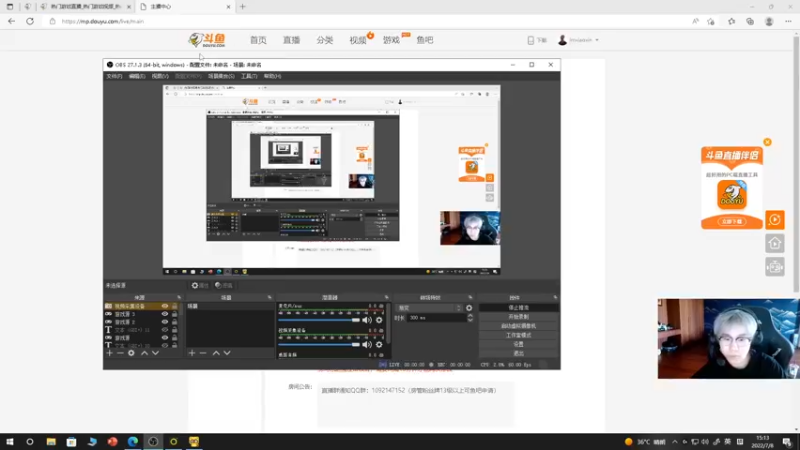
Task: Increase transition duration with up arrow
Action: [x=470, y=315]
